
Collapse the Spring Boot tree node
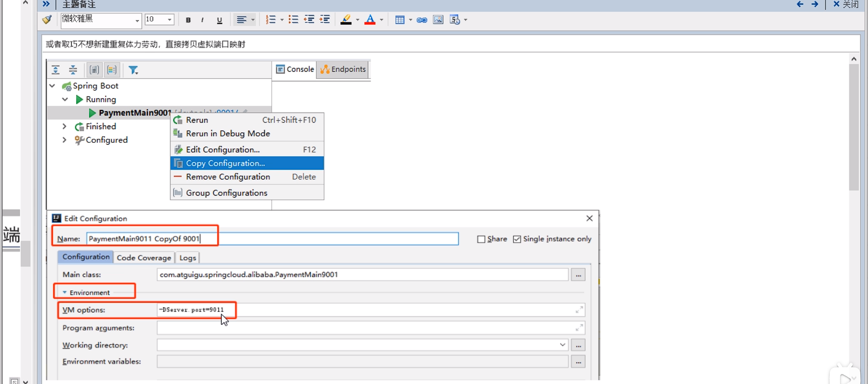click(52, 86)
